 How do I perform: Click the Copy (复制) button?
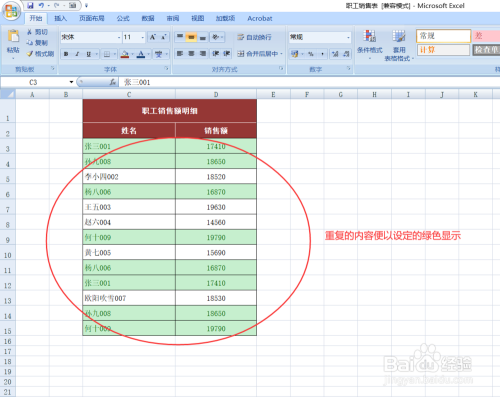37,42
